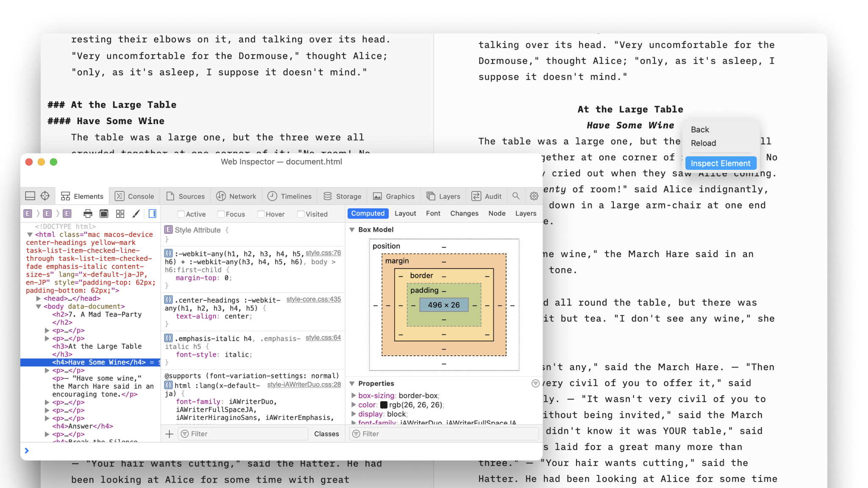The image size is (868, 488).
Task: Open style-iAWriterDuo.css:28 source link
Action: (x=304, y=385)
